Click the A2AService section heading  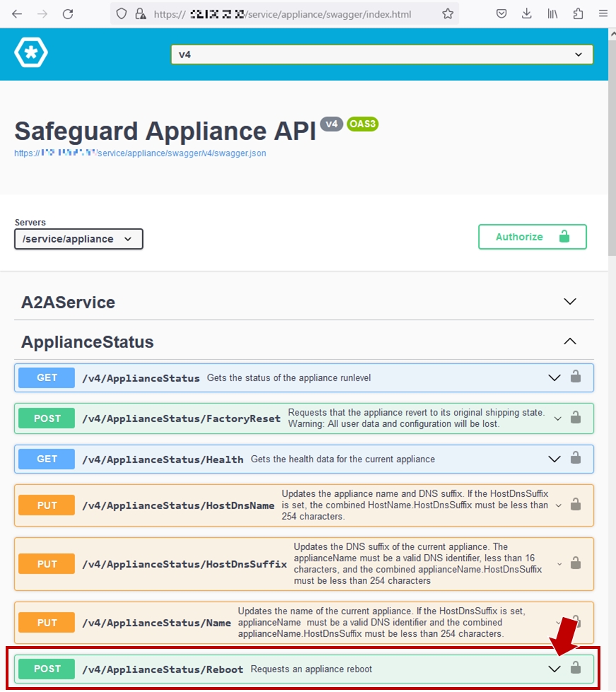pos(68,303)
